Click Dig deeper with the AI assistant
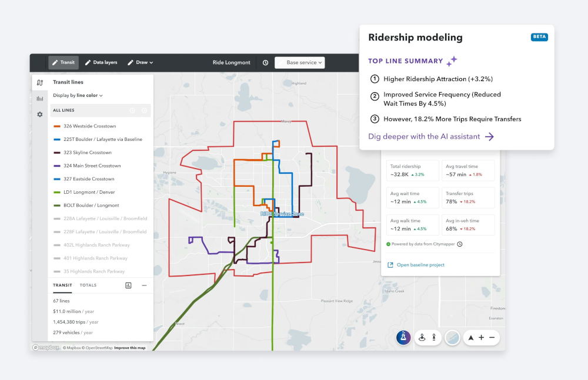 coord(431,136)
